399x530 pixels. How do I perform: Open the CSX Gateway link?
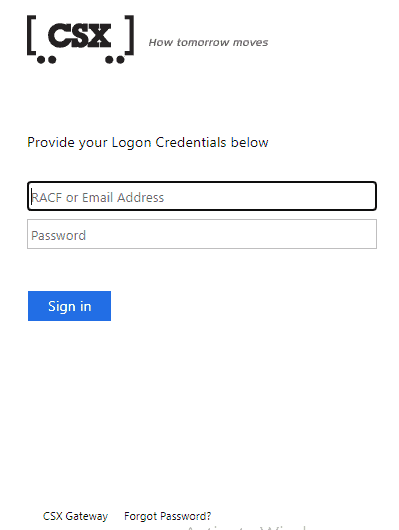tap(75, 516)
